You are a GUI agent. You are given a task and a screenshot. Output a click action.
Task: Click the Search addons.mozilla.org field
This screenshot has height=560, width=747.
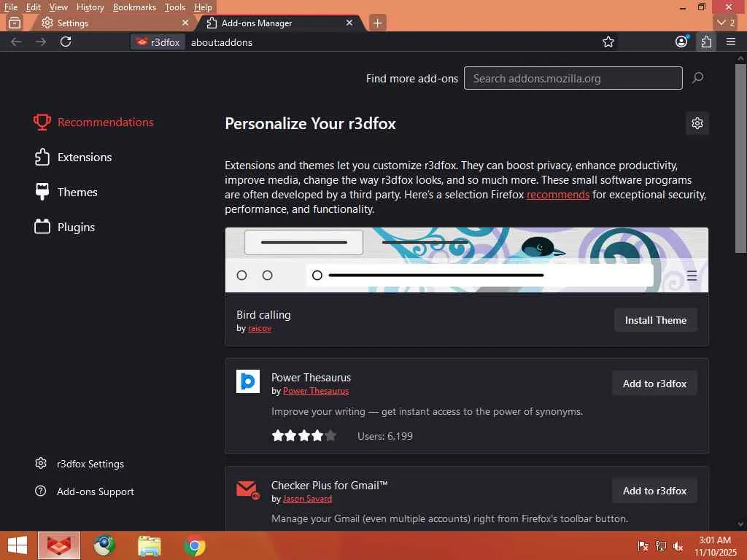pos(573,78)
